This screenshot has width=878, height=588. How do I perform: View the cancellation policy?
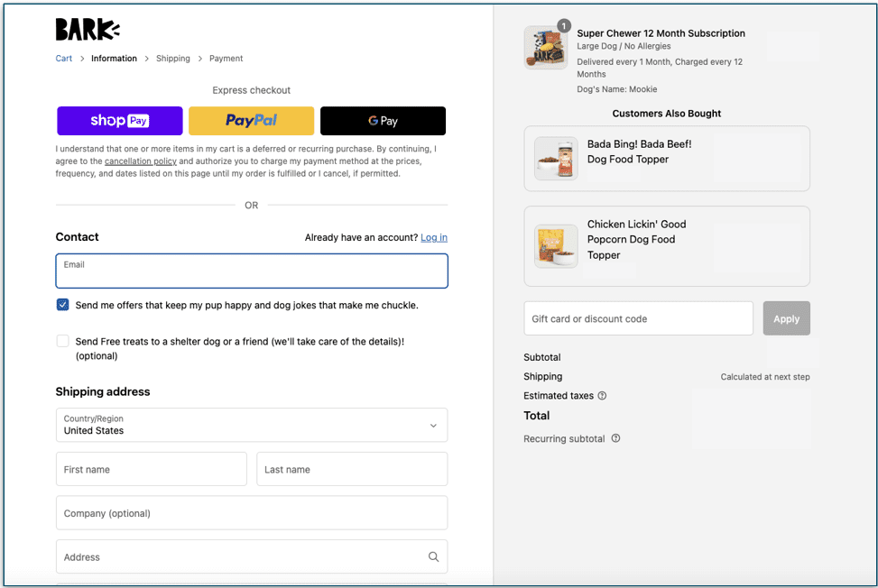click(140, 161)
